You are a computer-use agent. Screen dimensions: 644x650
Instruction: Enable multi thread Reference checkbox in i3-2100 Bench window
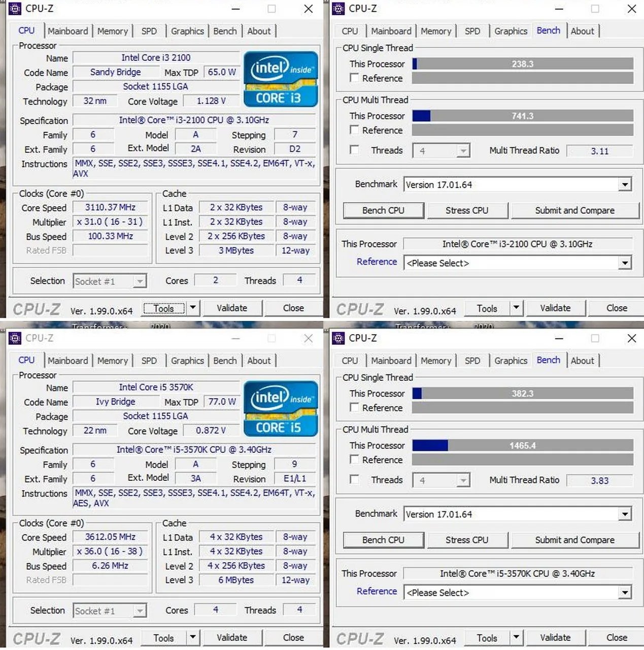355,129
